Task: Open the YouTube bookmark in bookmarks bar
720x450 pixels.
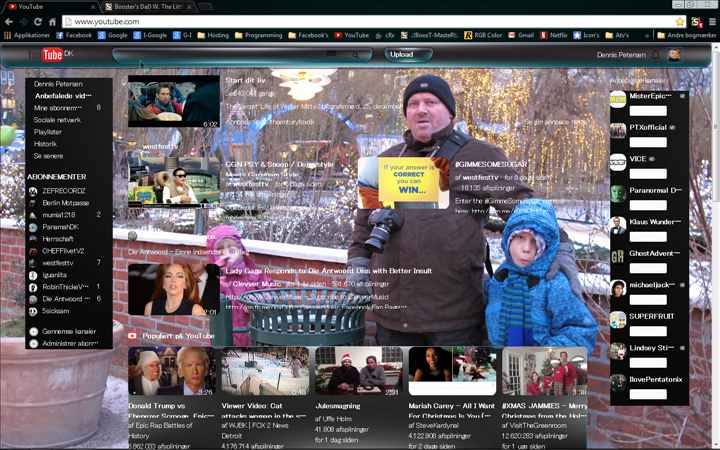Action: click(x=352, y=35)
